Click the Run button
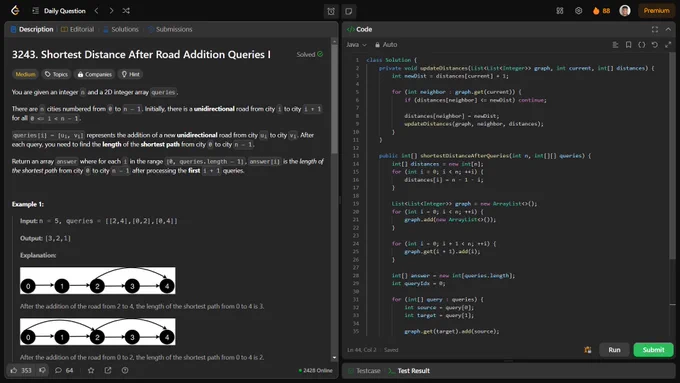This screenshot has width=680, height=383. [x=614, y=350]
